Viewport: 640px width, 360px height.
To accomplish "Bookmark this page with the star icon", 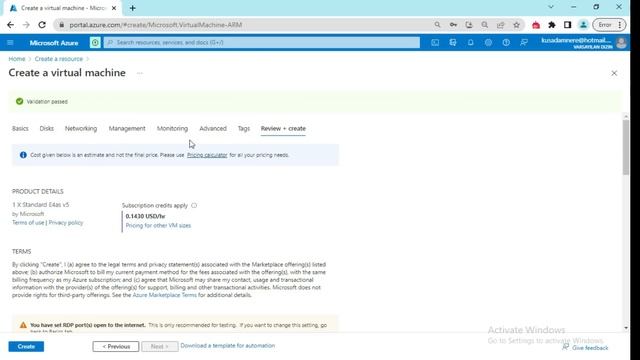I will pyautogui.click(x=516, y=25).
